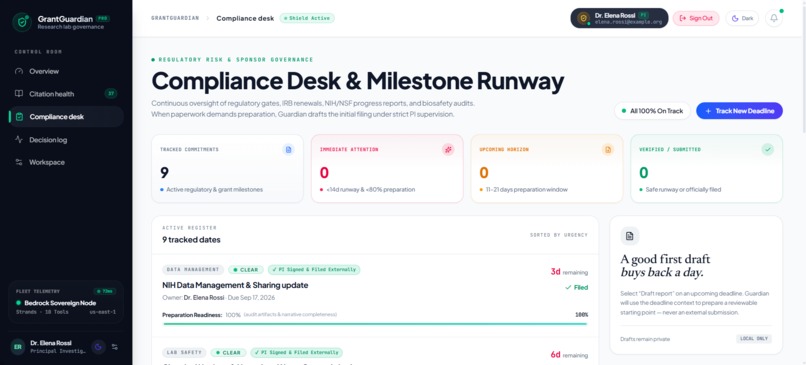Click the PI badge next to Dr. Elena Rossi
This screenshot has width=806, height=365.
coord(643,15)
